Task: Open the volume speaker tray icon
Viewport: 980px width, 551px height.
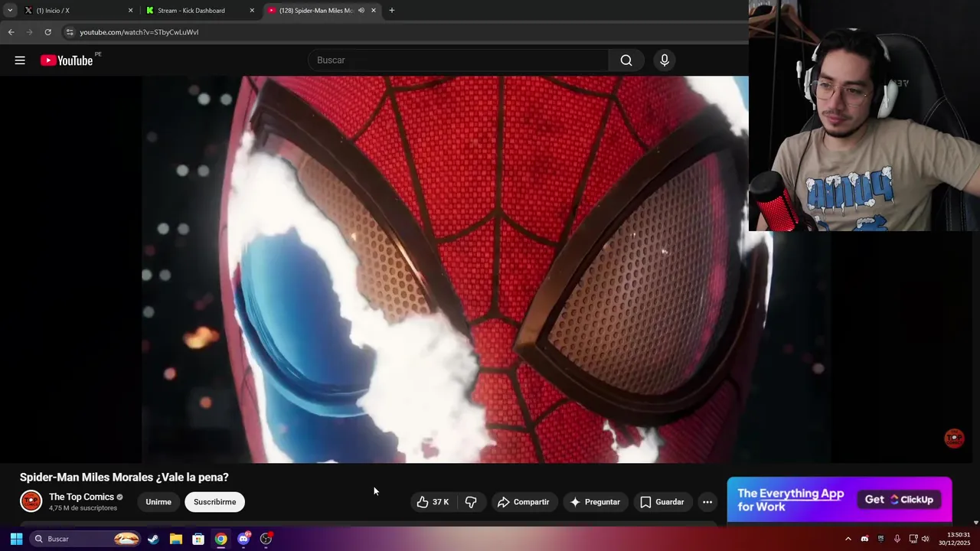Action: 926,539
